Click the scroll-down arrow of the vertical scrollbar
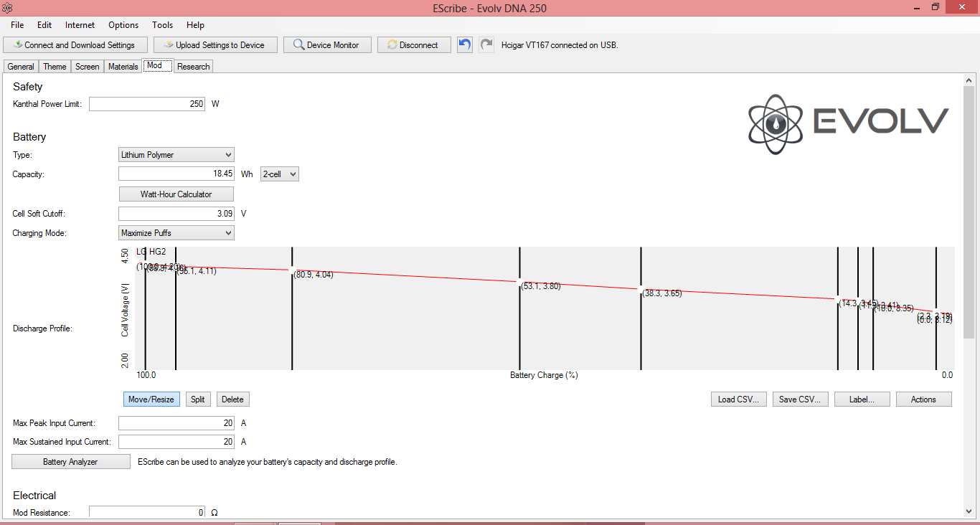Image resolution: width=980 pixels, height=525 pixels. click(x=969, y=511)
